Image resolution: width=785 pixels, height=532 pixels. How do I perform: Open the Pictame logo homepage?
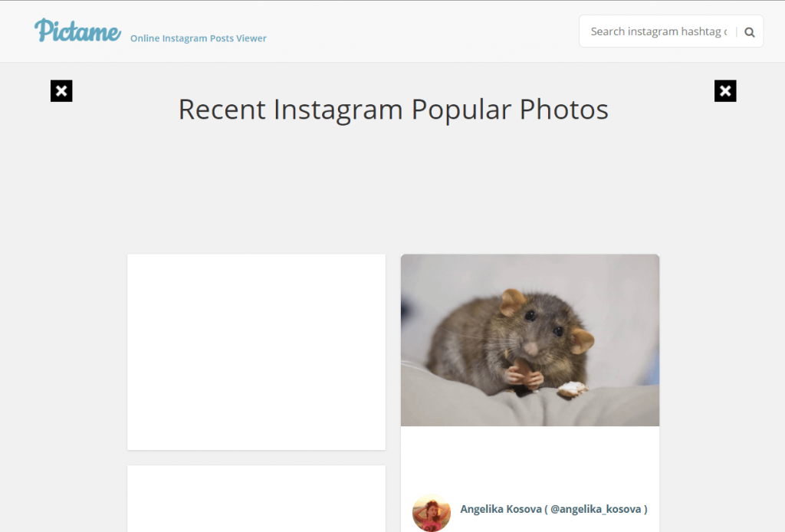pyautogui.click(x=77, y=31)
